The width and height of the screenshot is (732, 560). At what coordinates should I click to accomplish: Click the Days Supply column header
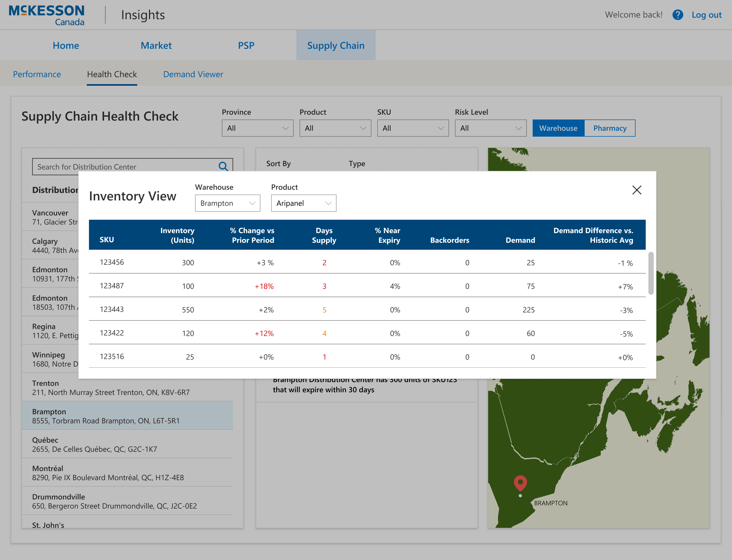click(x=324, y=235)
